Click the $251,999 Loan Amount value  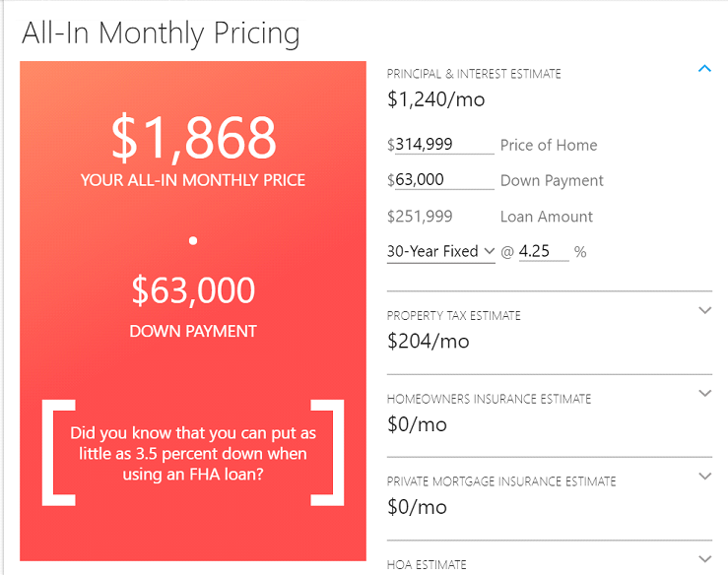420,217
